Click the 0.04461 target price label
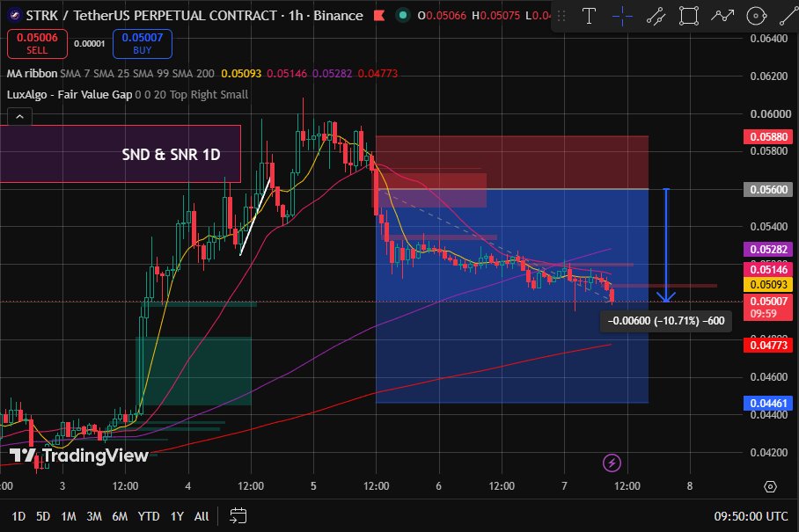The height and width of the screenshot is (532, 799). (768, 404)
